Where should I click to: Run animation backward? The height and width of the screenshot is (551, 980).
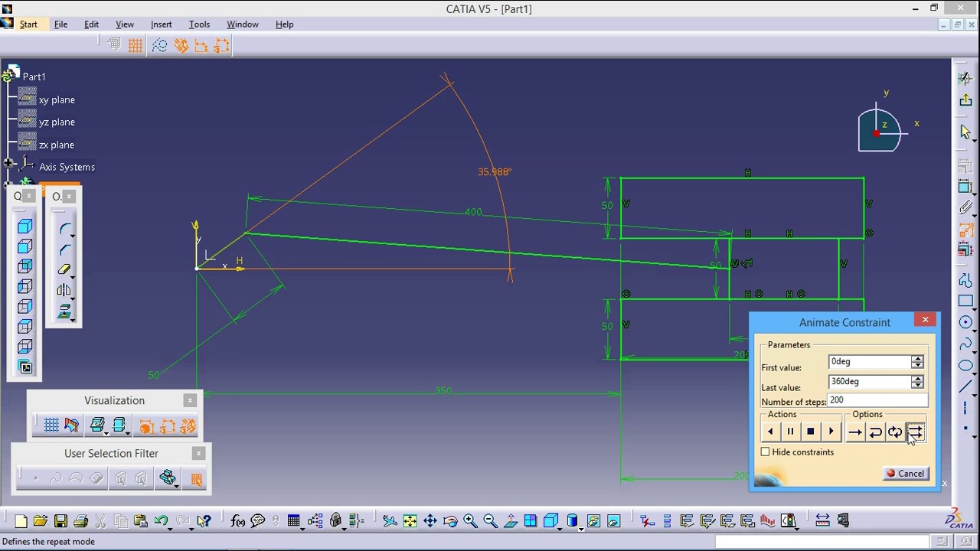click(771, 432)
